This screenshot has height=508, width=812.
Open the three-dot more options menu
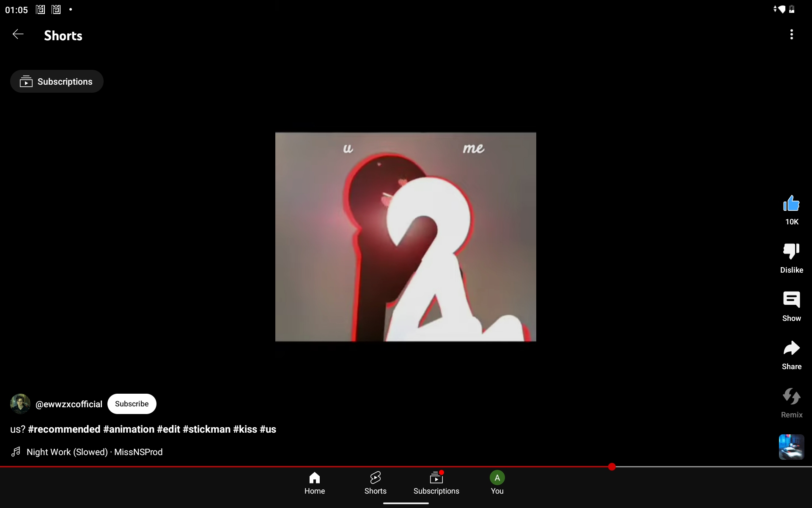coord(791,34)
